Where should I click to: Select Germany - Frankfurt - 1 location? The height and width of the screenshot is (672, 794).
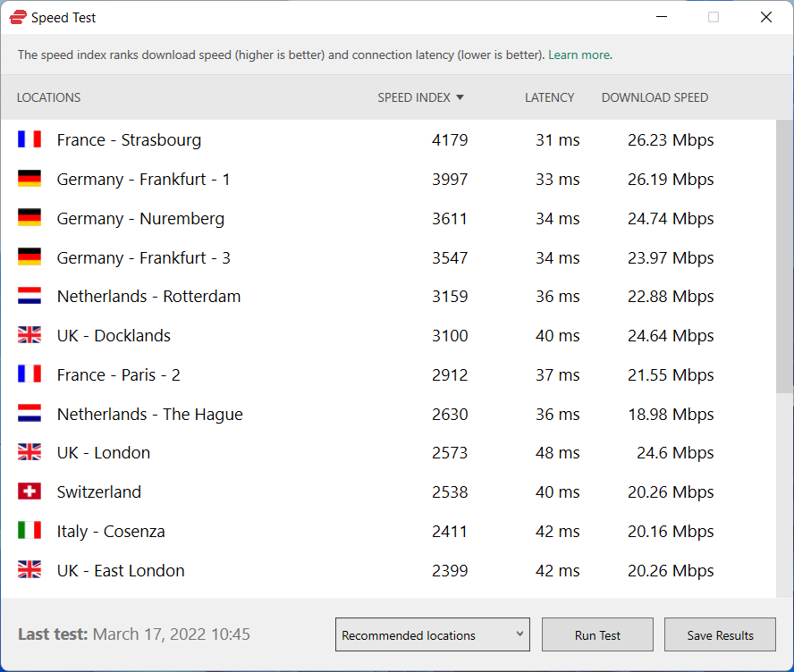143,179
